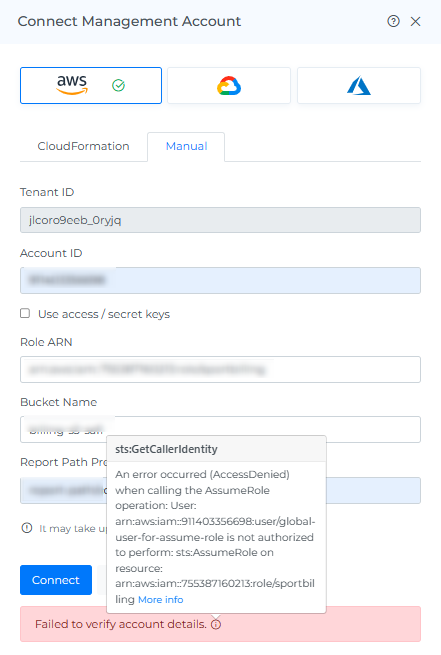This screenshot has width=441, height=655.
Task: Open the More info link in the tooltip
Action: click(x=161, y=599)
